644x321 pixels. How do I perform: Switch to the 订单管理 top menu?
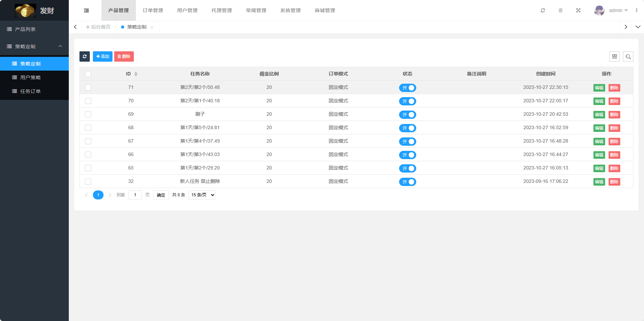point(153,10)
